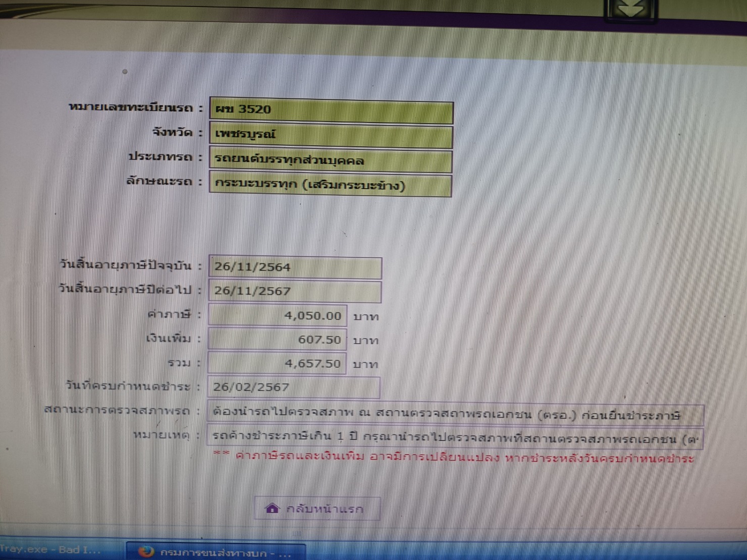Click the หมายเลขทะเบียนรถ field showing 3520

[x=331, y=109]
